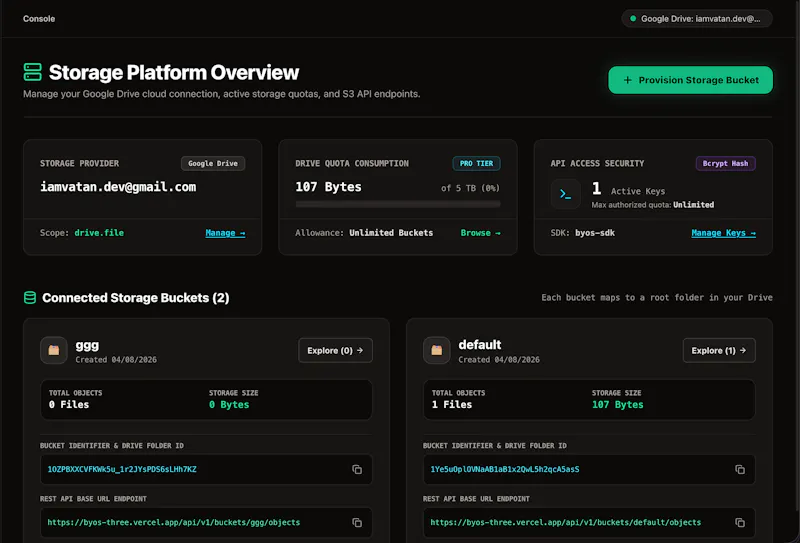Copy the default bucket Drive folder ID

(x=740, y=470)
